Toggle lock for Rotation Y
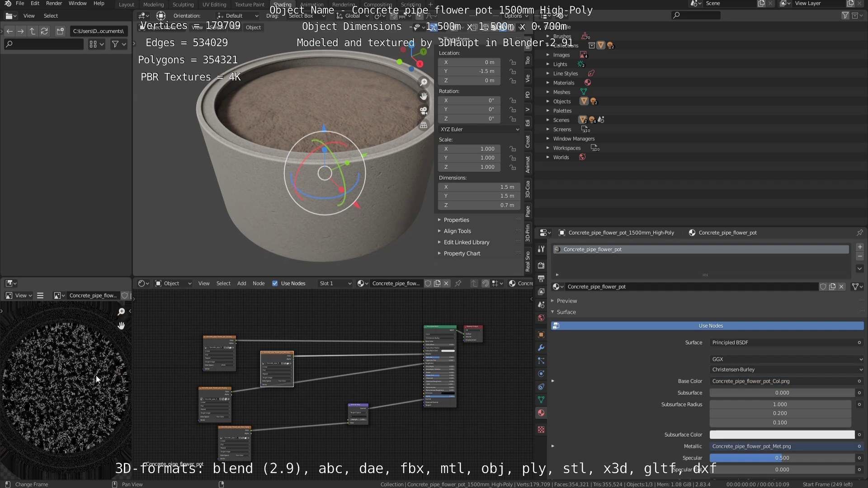 (x=513, y=109)
